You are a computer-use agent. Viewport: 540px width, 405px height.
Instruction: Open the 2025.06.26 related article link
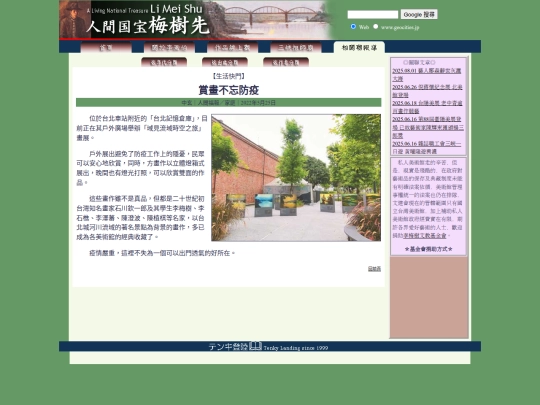(427, 91)
